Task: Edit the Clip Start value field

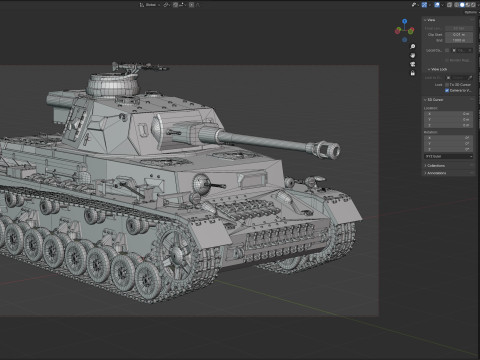Action: 459,35
